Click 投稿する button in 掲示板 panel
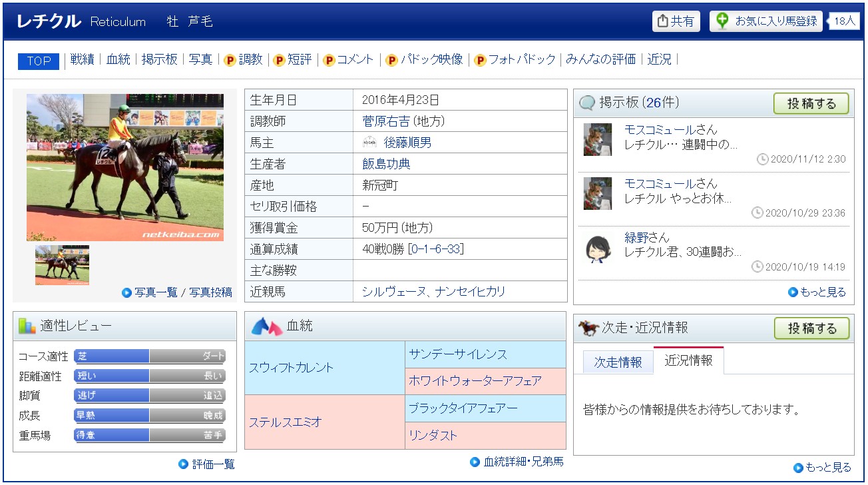 point(811,103)
